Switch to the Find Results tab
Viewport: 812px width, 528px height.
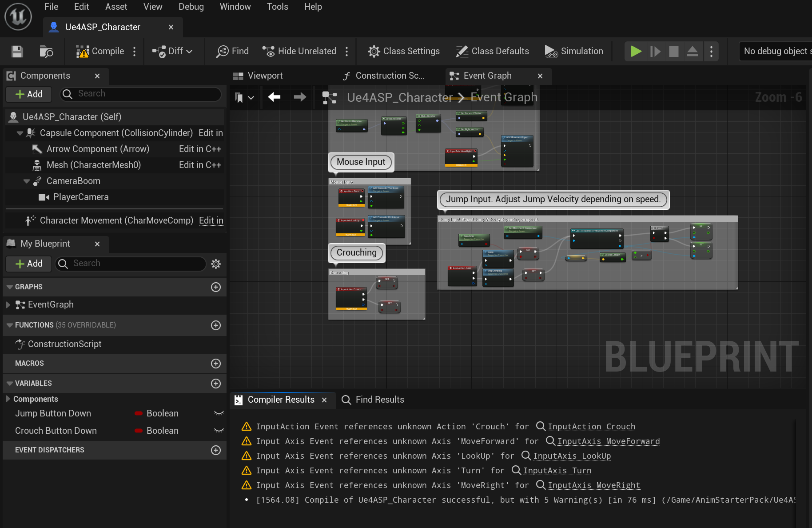click(373, 400)
